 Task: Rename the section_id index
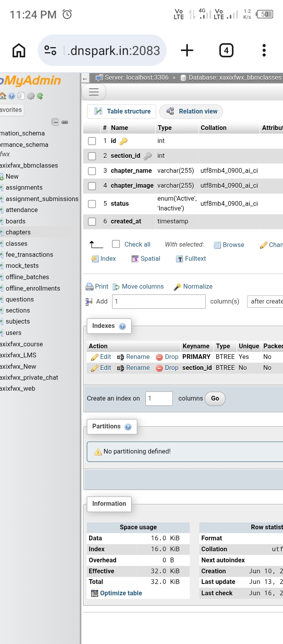(134, 368)
